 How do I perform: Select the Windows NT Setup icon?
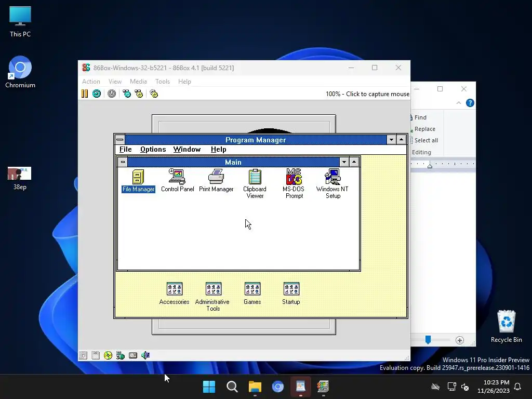point(332,183)
